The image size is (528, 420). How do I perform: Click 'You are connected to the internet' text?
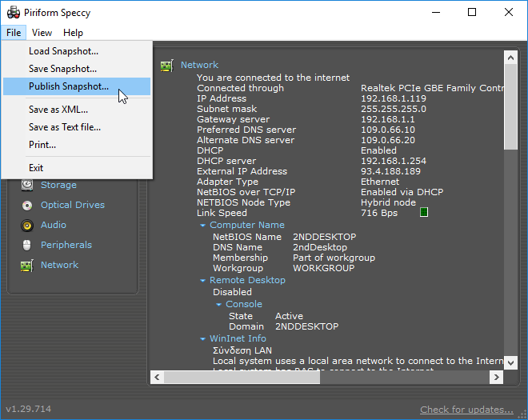click(273, 78)
